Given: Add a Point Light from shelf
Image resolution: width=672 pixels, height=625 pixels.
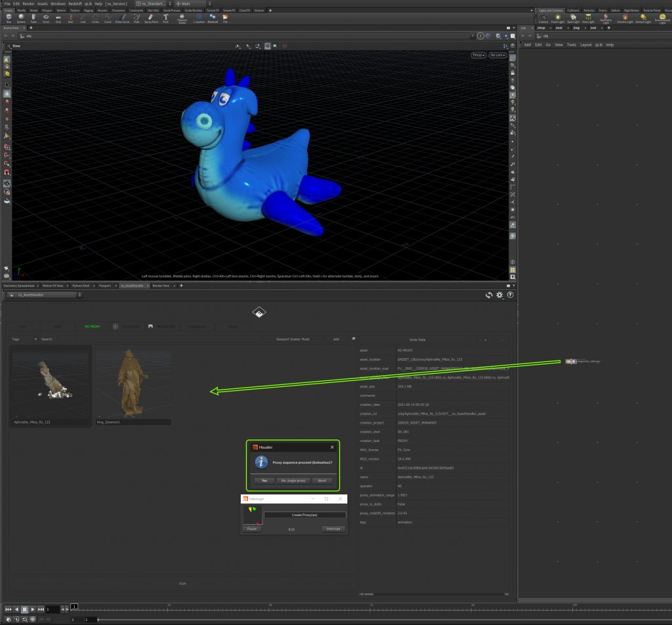Looking at the screenshot, I should coord(558,18).
